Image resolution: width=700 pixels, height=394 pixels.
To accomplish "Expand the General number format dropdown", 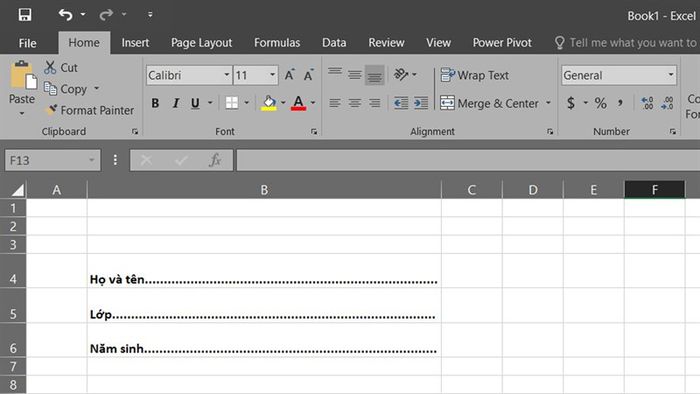I will click(x=671, y=75).
